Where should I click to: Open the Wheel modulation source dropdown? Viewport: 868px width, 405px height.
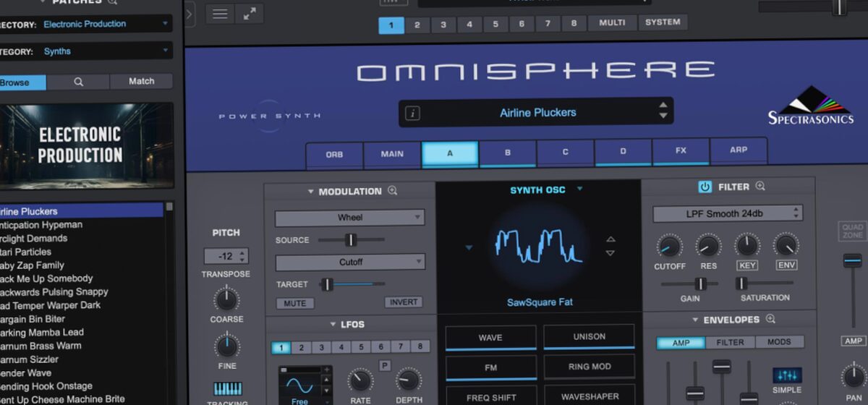(350, 217)
